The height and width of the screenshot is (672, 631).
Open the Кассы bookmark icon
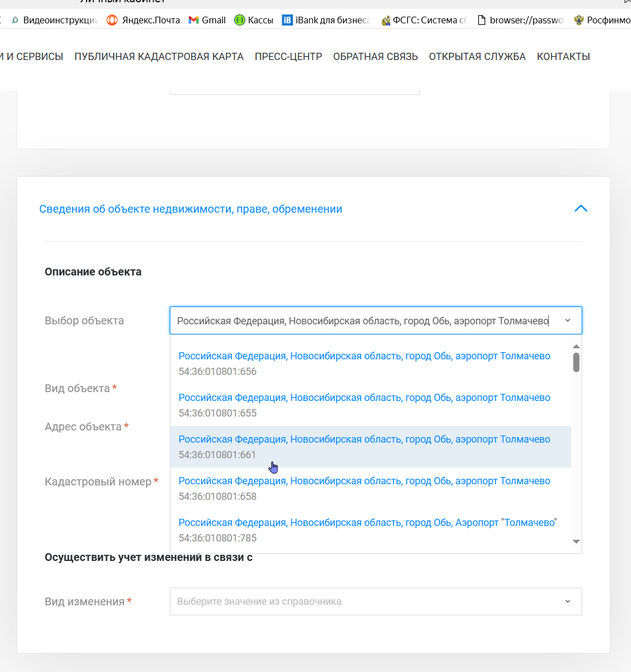click(x=240, y=20)
